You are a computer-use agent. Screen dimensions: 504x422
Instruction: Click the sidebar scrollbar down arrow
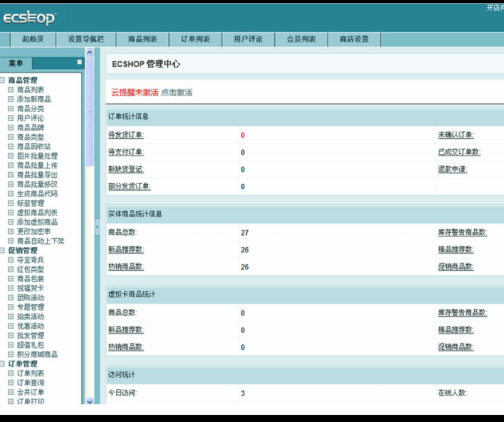(x=90, y=401)
